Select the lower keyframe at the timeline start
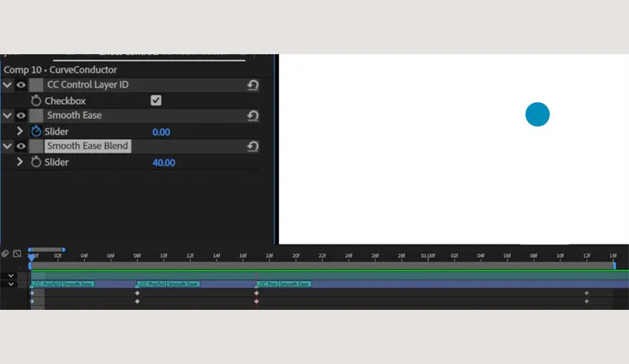 pos(32,301)
